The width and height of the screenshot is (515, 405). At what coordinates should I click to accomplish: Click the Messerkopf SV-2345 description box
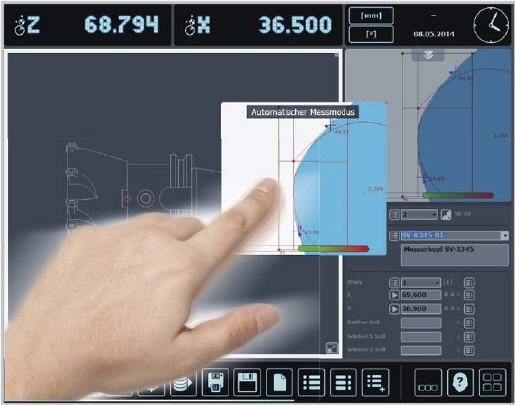click(x=455, y=255)
